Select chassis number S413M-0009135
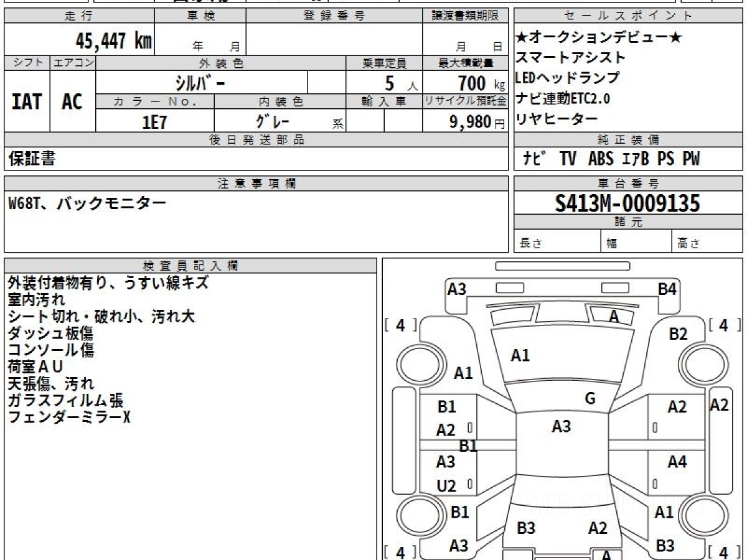Image resolution: width=747 pixels, height=560 pixels. (627, 203)
